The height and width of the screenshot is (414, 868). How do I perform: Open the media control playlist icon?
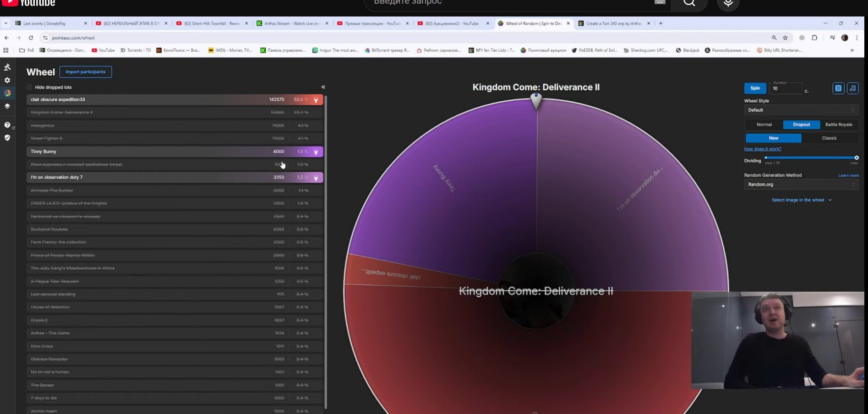point(832,38)
